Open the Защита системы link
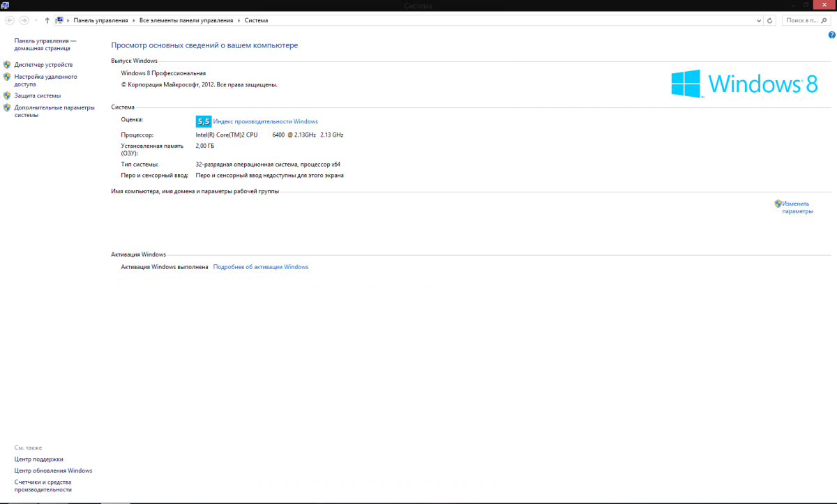Image resolution: width=837 pixels, height=504 pixels. coord(38,96)
